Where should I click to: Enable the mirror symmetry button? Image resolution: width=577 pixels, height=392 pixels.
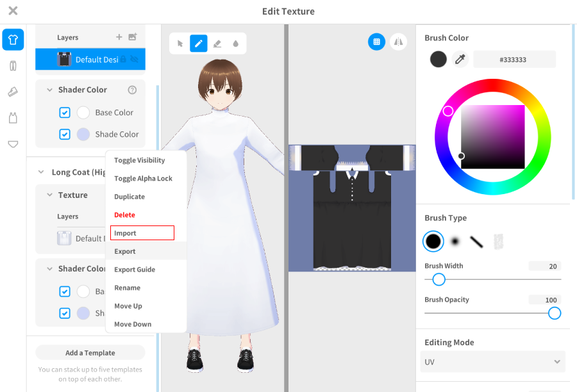(398, 42)
